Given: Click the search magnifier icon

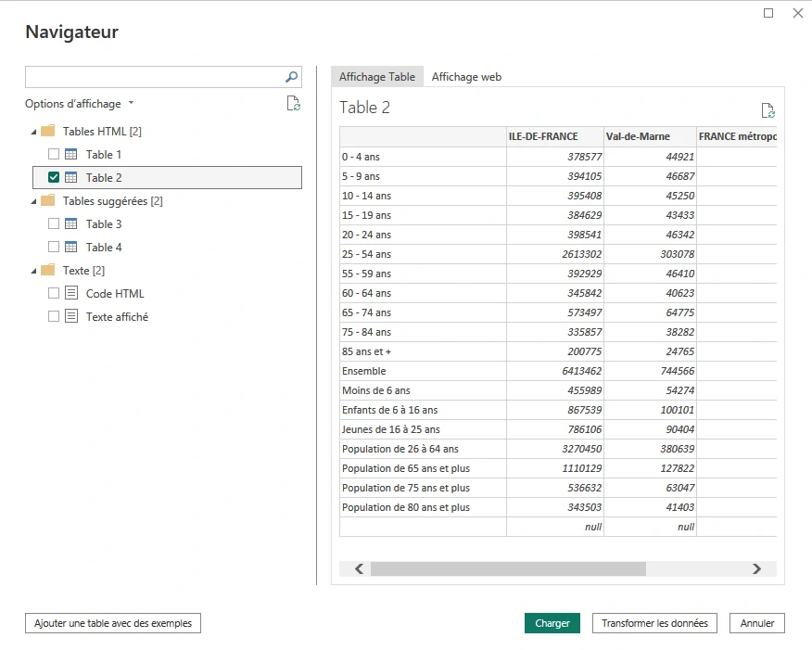Looking at the screenshot, I should pyautogui.click(x=291, y=77).
